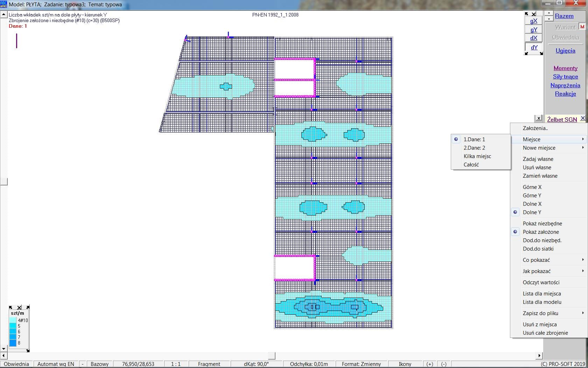Click the darkest blue swatch labeled 8
The height and width of the screenshot is (368, 588).
click(x=13, y=343)
